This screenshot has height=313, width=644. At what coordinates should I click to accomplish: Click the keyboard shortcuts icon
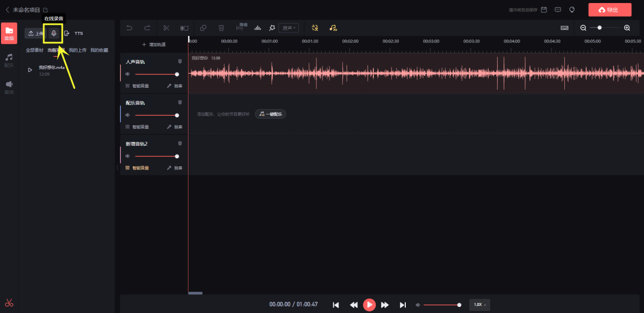point(564,28)
